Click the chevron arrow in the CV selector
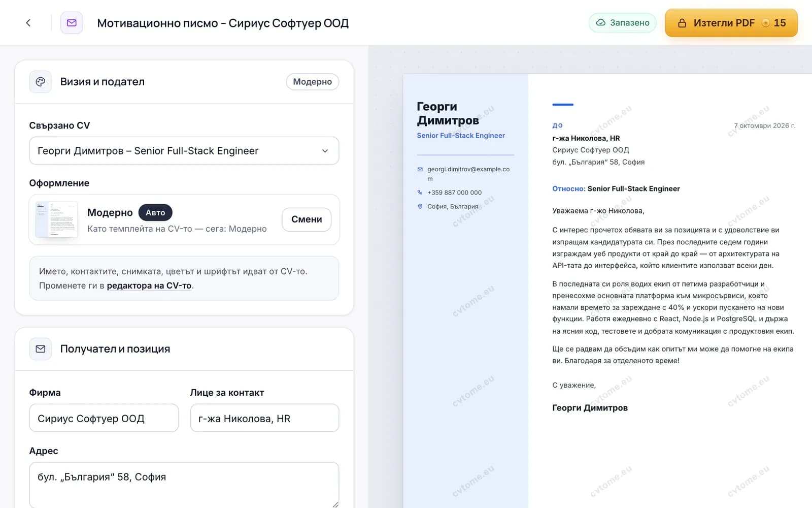This screenshot has height=508, width=812. tap(325, 151)
